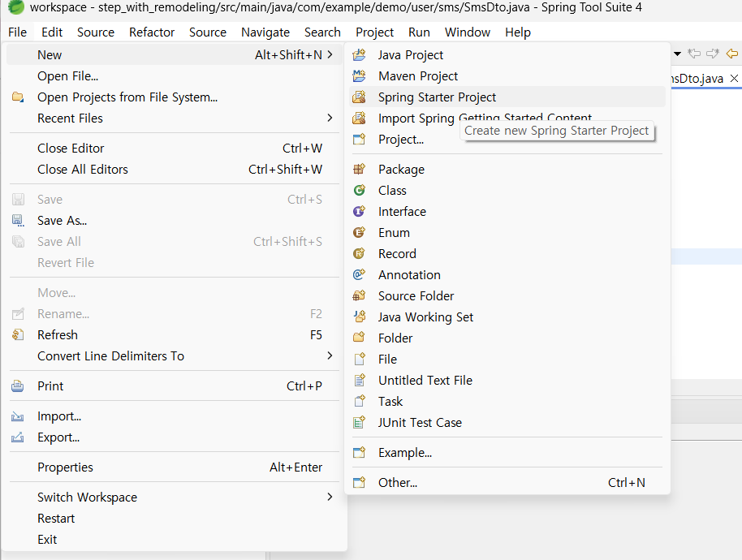Open the Navigate menu
Image resolution: width=742 pixels, height=560 pixels.
point(265,32)
